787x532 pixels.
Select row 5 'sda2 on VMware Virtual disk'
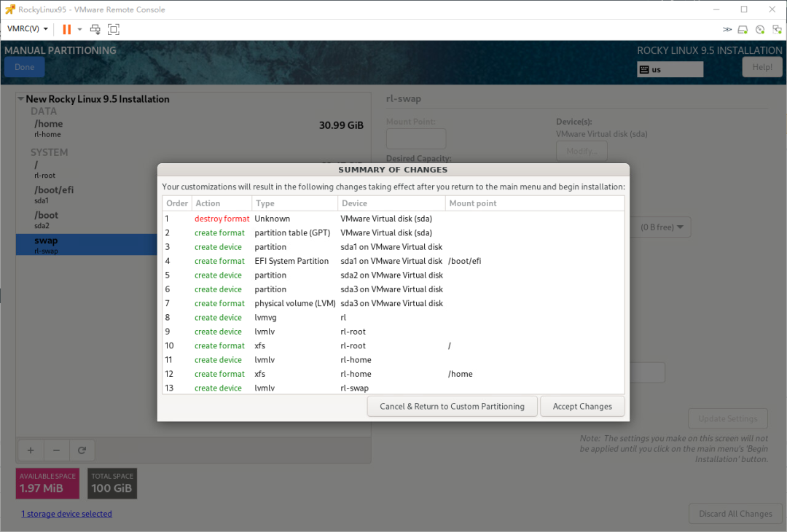coord(391,275)
